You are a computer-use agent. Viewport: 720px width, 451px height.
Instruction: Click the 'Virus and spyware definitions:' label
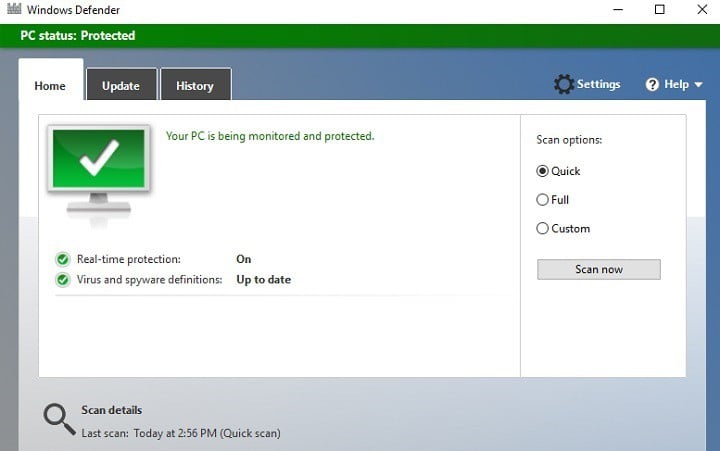[x=149, y=280]
